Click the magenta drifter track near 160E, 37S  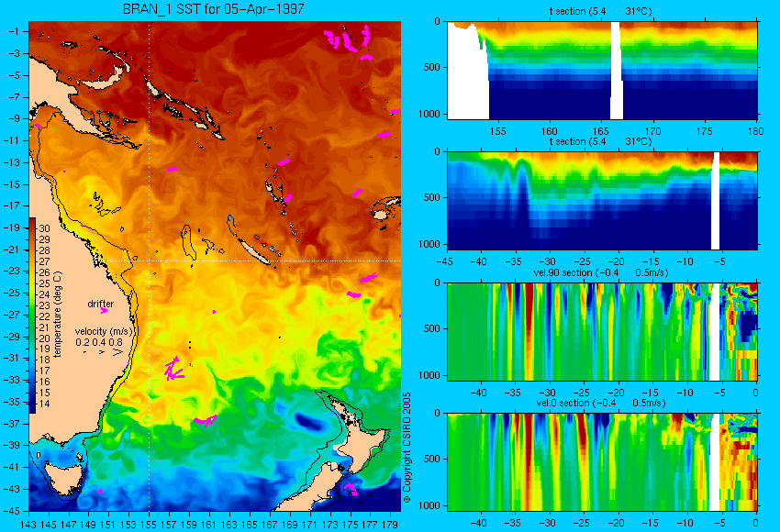pyautogui.click(x=205, y=421)
